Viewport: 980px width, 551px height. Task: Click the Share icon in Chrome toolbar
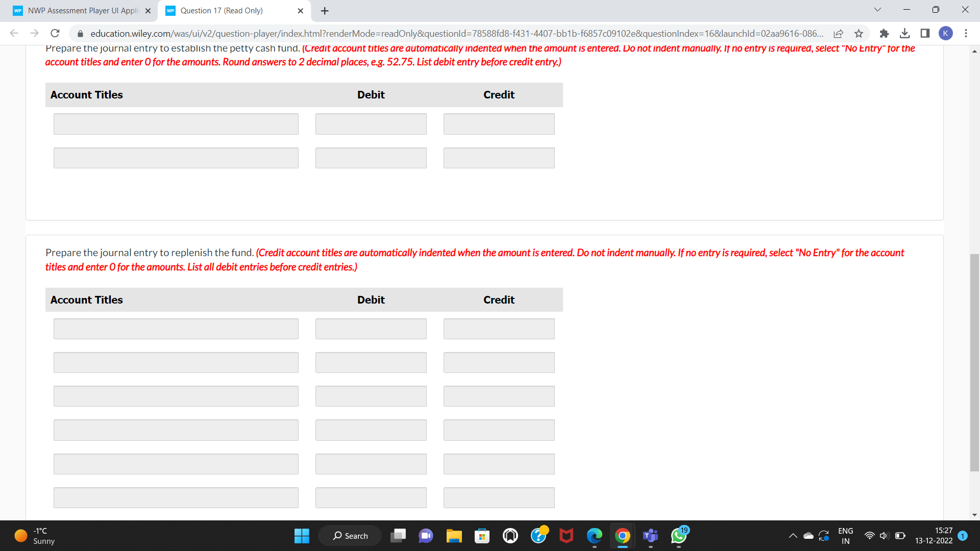click(x=839, y=33)
